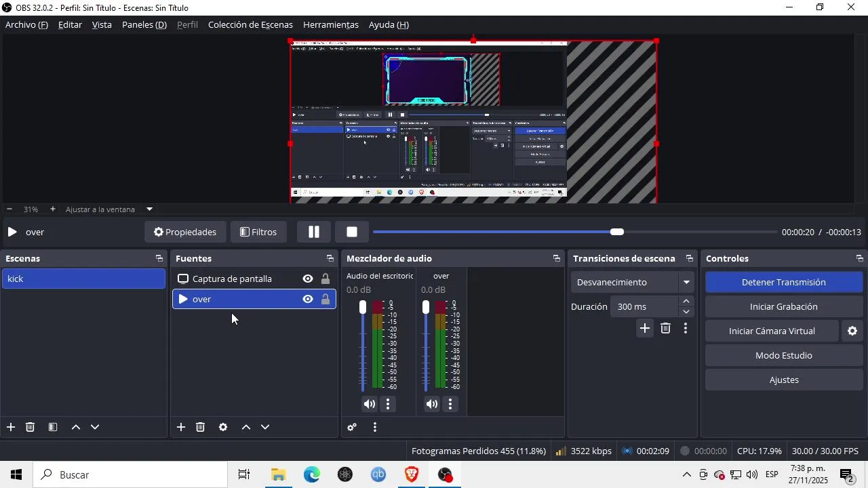868x488 pixels.
Task: Open Ayuda menu
Action: pyautogui.click(x=389, y=24)
